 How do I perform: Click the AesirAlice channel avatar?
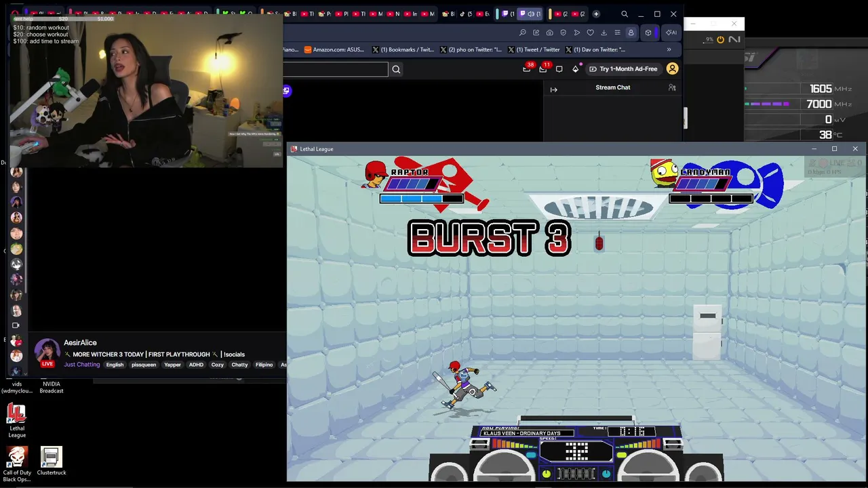click(47, 350)
